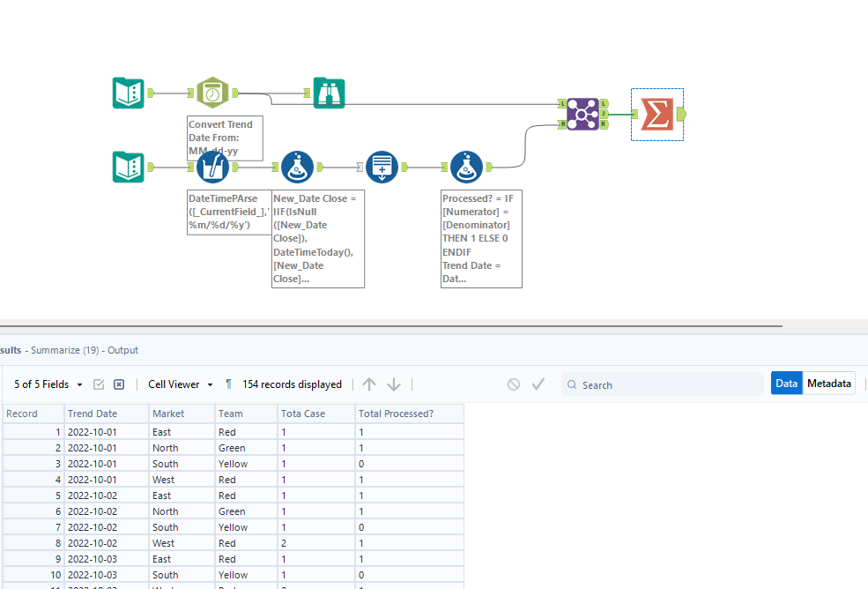Click the Total Processed? column header
This screenshot has height=589, width=868.
409,414
